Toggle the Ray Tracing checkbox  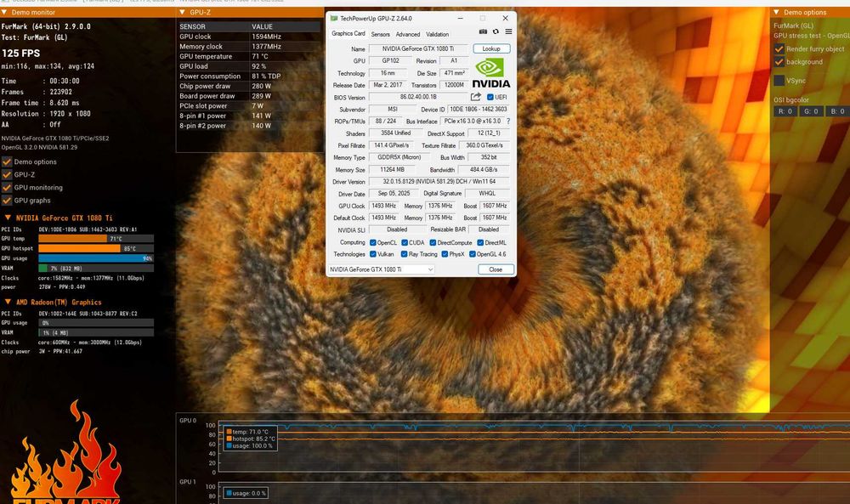coord(404,254)
